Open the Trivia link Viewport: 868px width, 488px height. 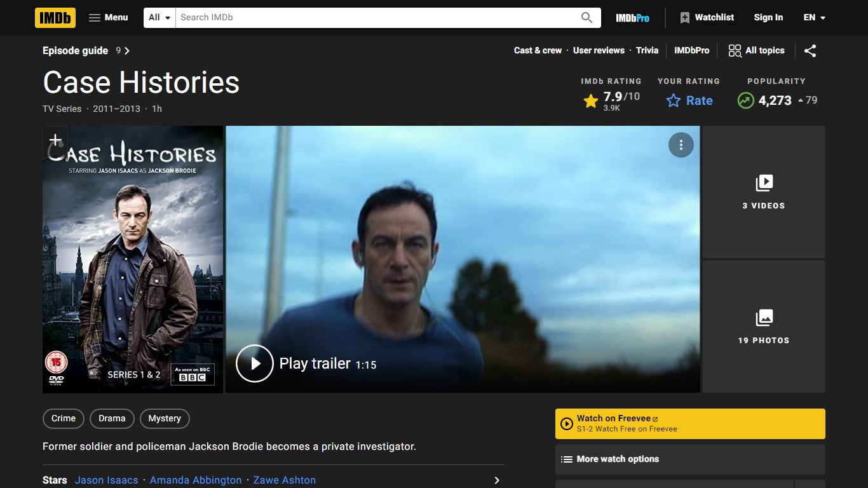coord(647,51)
